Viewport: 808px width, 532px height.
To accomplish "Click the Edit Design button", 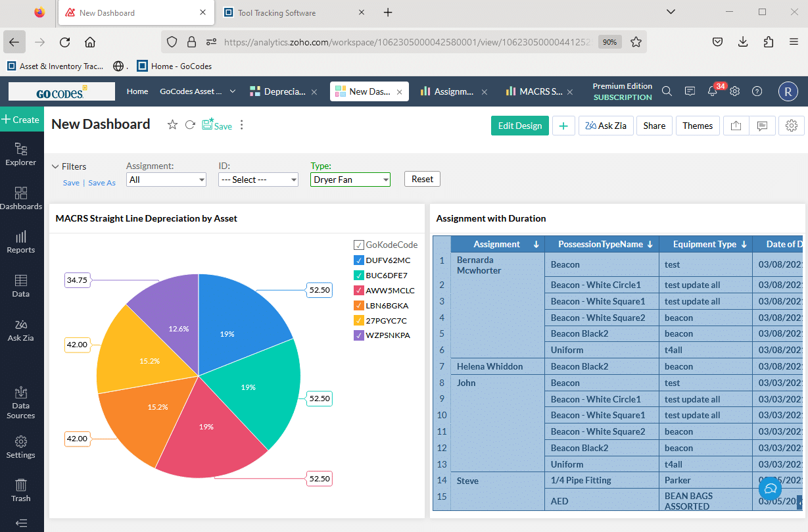I will [519, 126].
